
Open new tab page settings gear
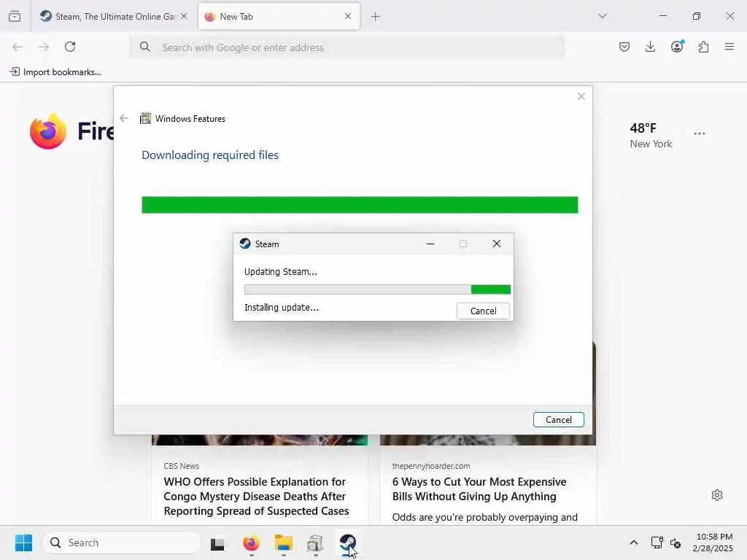click(717, 495)
